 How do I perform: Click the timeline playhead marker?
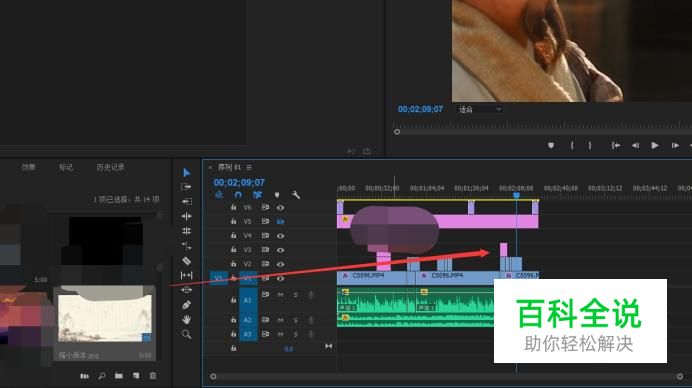tap(516, 195)
